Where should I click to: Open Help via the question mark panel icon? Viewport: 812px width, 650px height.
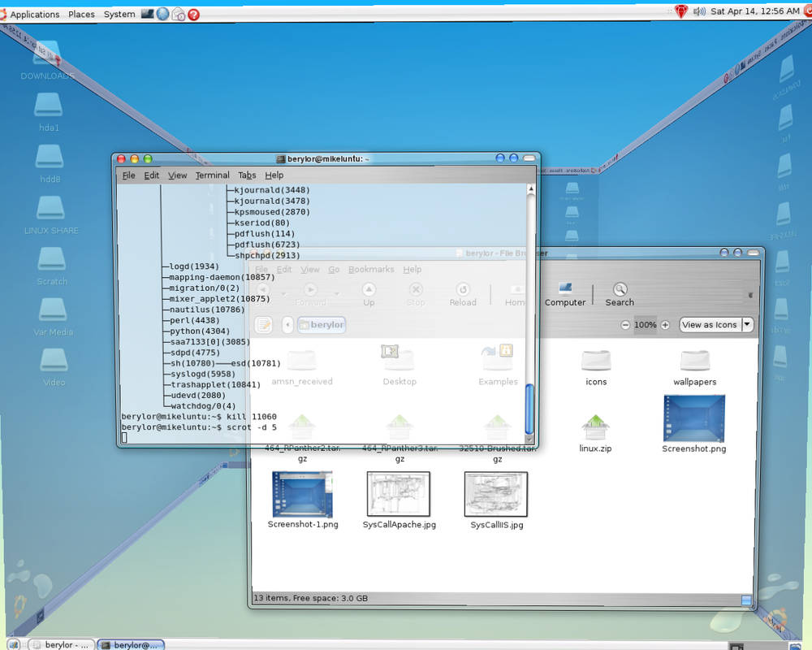[x=193, y=14]
